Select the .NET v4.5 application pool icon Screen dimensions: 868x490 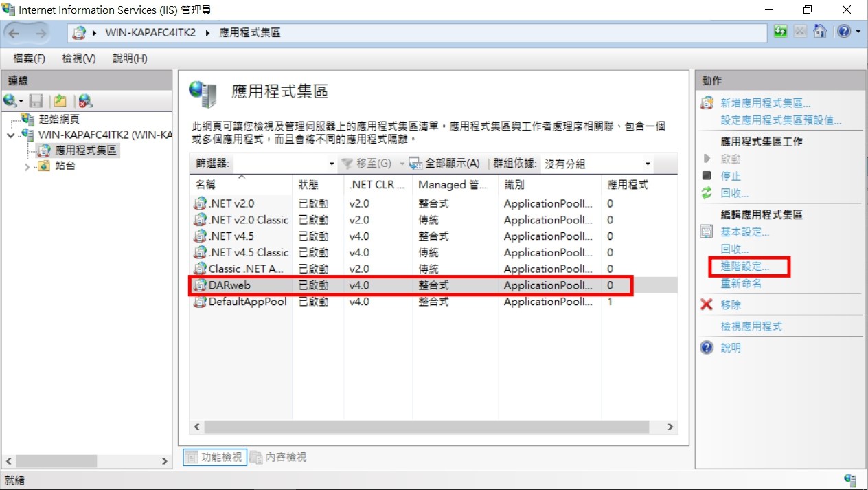tap(200, 236)
